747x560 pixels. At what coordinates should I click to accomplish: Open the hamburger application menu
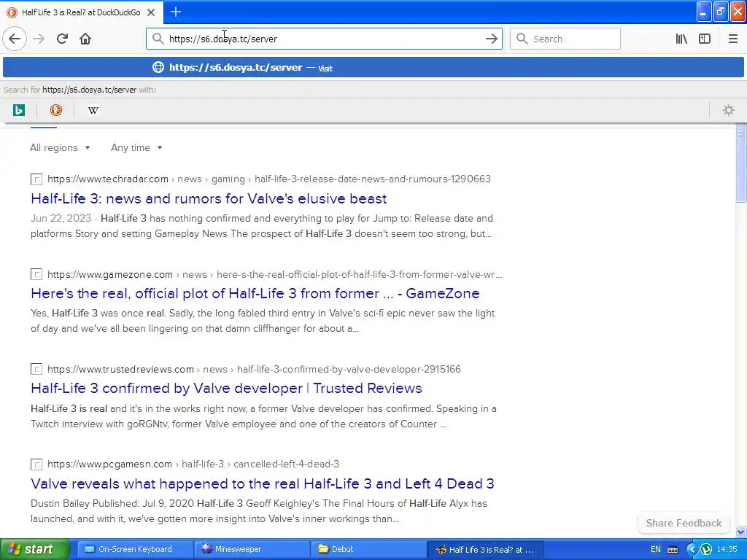tap(732, 39)
